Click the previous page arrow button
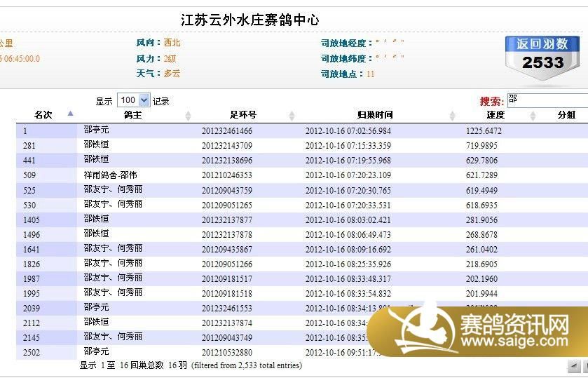This screenshot has height=378, width=588. pos(573,366)
